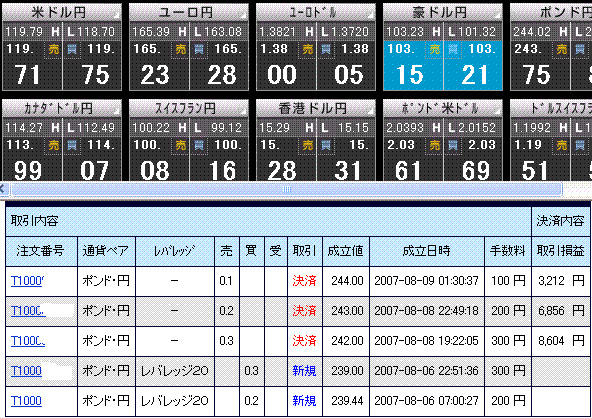The height and width of the screenshot is (418, 592).
Task: Click the left arrow of the horizontal scrollbar
Action: point(3,189)
